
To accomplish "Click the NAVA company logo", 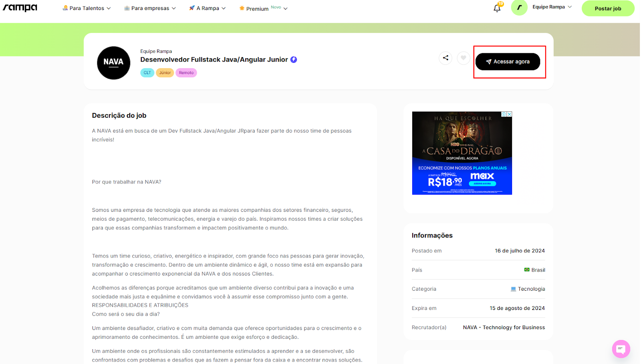I will pyautogui.click(x=114, y=63).
